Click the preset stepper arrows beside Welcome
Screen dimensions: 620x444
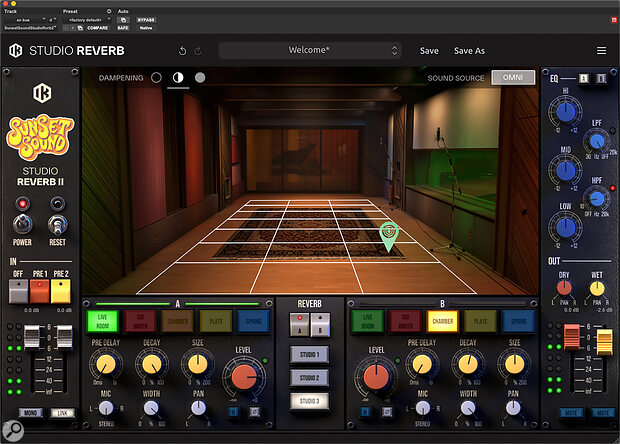(394, 51)
